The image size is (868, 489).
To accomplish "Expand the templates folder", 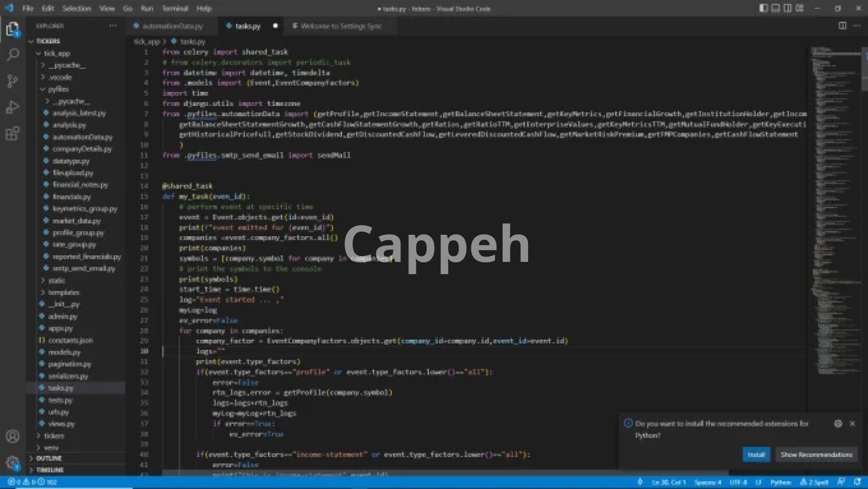I will click(x=63, y=292).
